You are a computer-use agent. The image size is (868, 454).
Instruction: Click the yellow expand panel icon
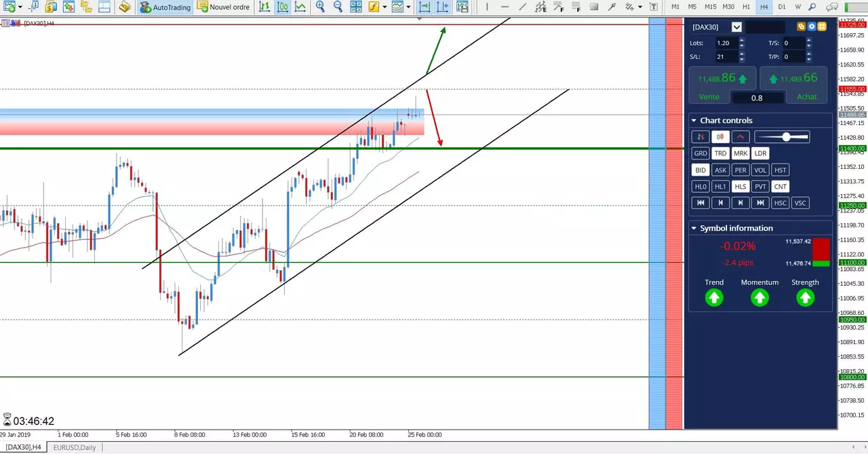(822, 26)
